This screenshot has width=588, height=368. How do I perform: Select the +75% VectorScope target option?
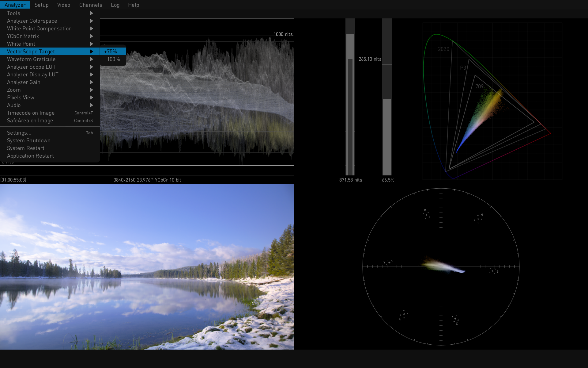(111, 52)
